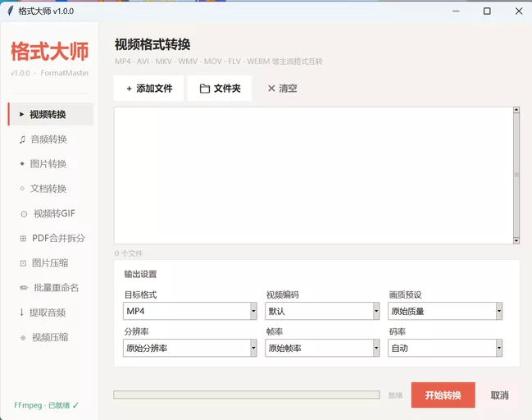
Task: Click the square icon beside 图片压缩
Action: 23,263
